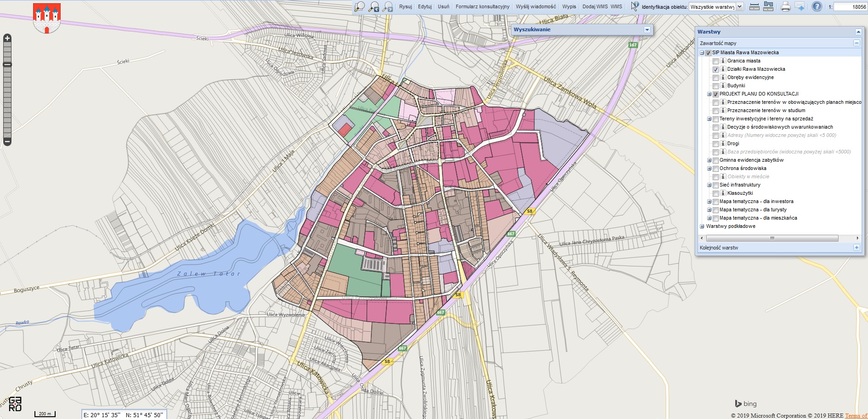This screenshot has height=419, width=868.
Task: Click the print map icon
Action: [786, 6]
